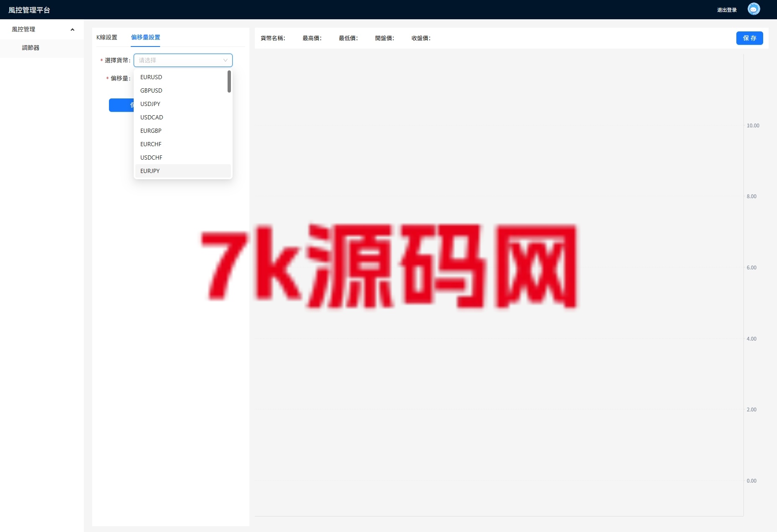Collapse the 風控管理 sidebar menu
Image resolution: width=777 pixels, height=532 pixels.
point(42,29)
